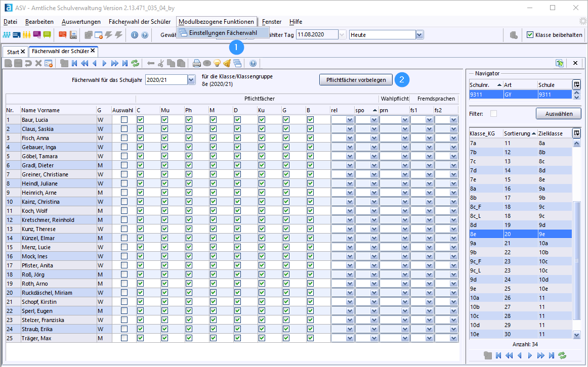Click the scissors cut icon
Viewport: 588px width, 367px height.
[161, 63]
